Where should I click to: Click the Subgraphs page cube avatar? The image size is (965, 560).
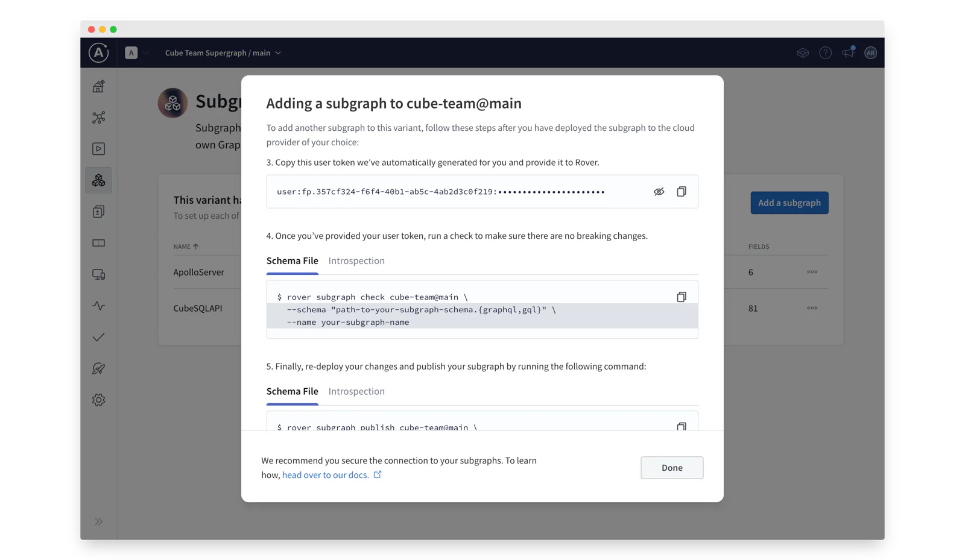(x=172, y=103)
